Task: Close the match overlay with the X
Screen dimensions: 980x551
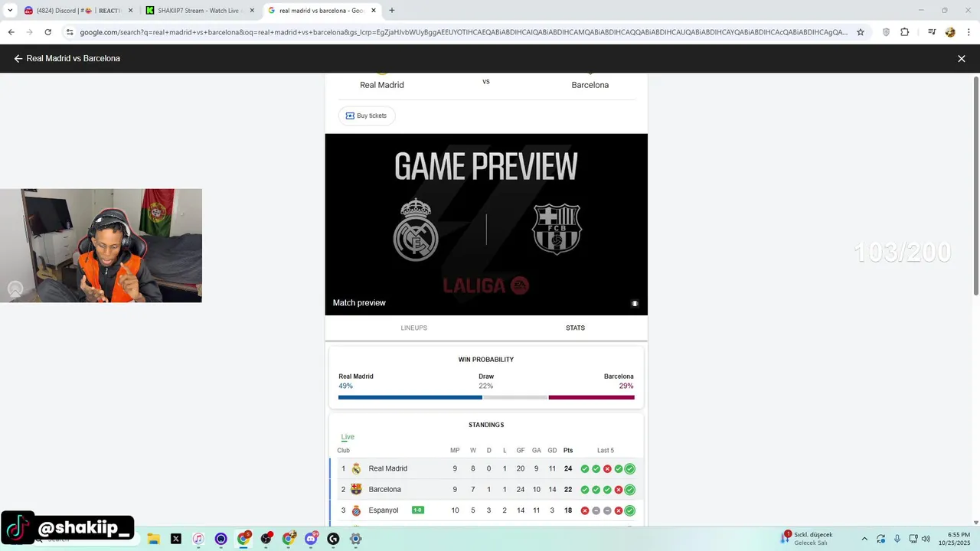Action: [962, 58]
